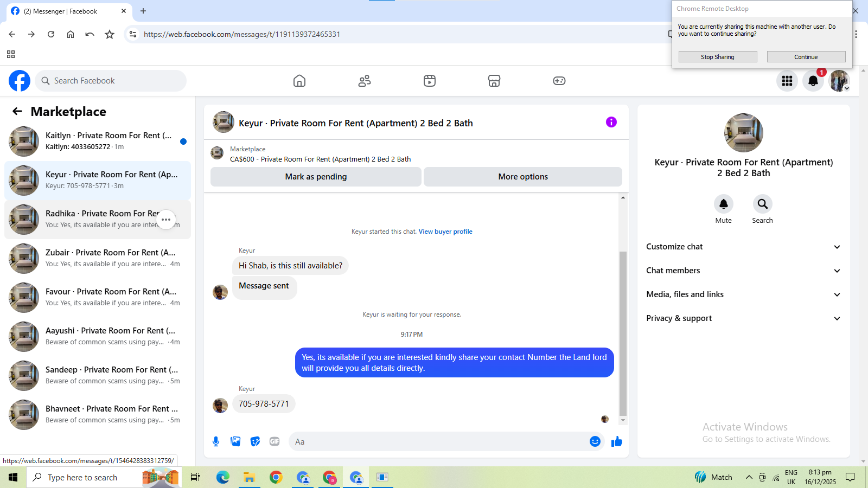Screen dimensions: 868x488
Task: Open View buyer profile link
Action: click(445, 232)
